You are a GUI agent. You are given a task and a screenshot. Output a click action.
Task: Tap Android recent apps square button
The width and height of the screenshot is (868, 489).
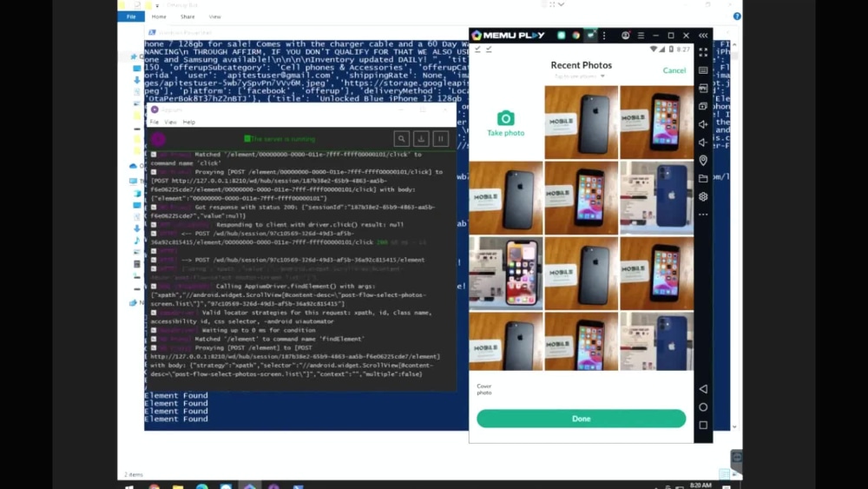pyautogui.click(x=703, y=425)
